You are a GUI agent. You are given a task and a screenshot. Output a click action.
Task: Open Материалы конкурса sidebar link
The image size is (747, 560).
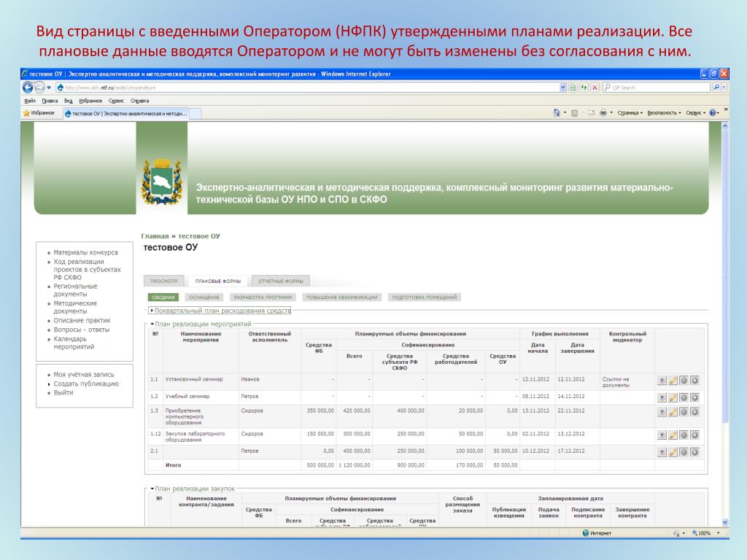[85, 252]
